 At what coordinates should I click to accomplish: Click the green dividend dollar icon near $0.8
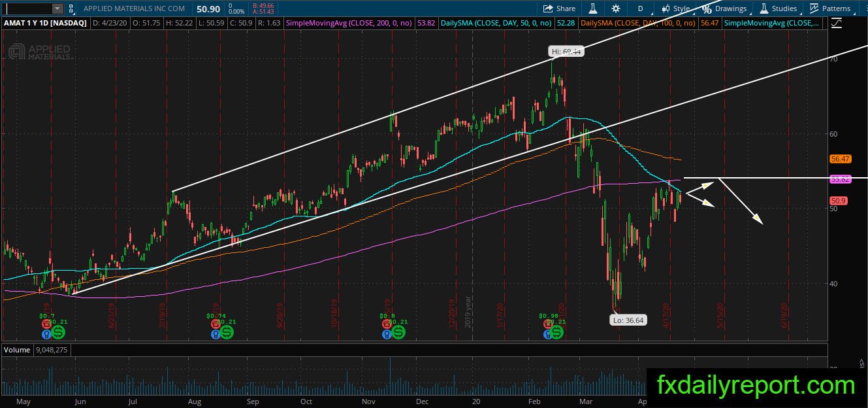[x=398, y=333]
